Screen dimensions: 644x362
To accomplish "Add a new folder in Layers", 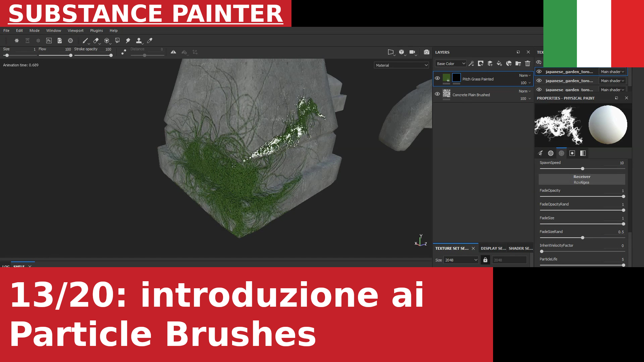I will [x=518, y=63].
